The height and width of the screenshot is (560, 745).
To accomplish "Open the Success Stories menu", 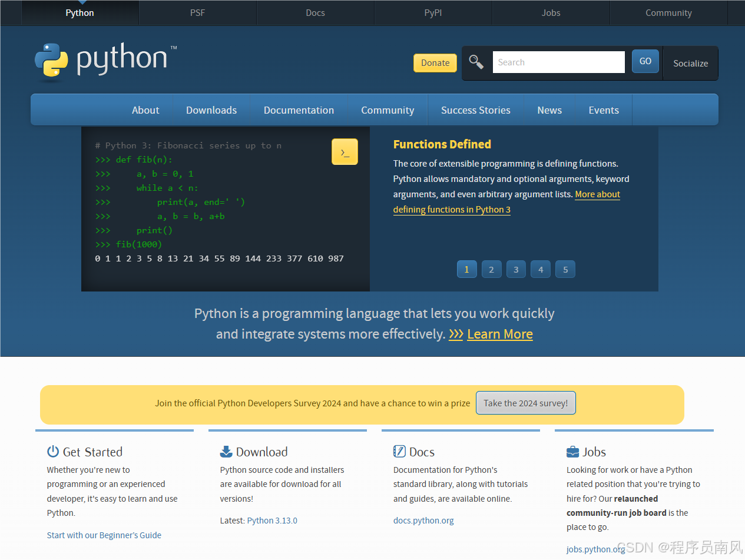I will tap(476, 110).
